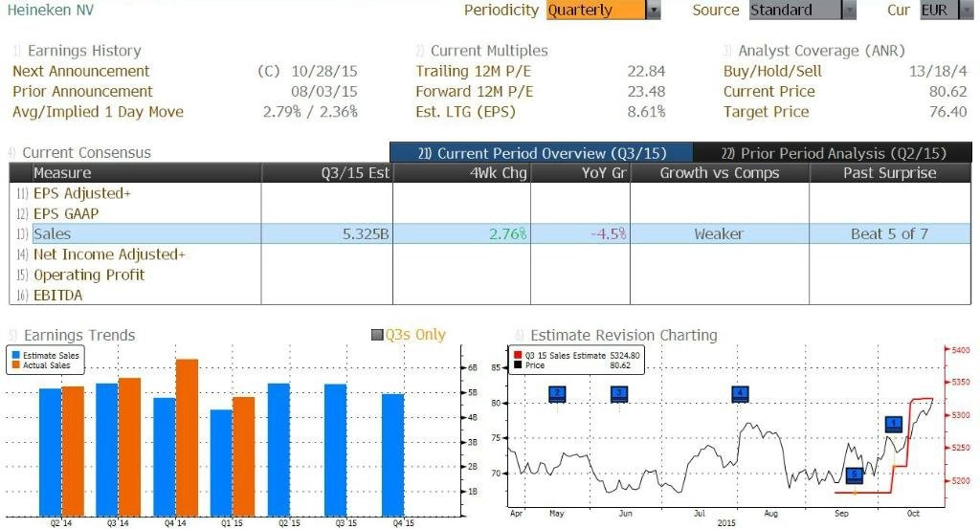Click event marker 1 near October
980x529 pixels.
894,424
